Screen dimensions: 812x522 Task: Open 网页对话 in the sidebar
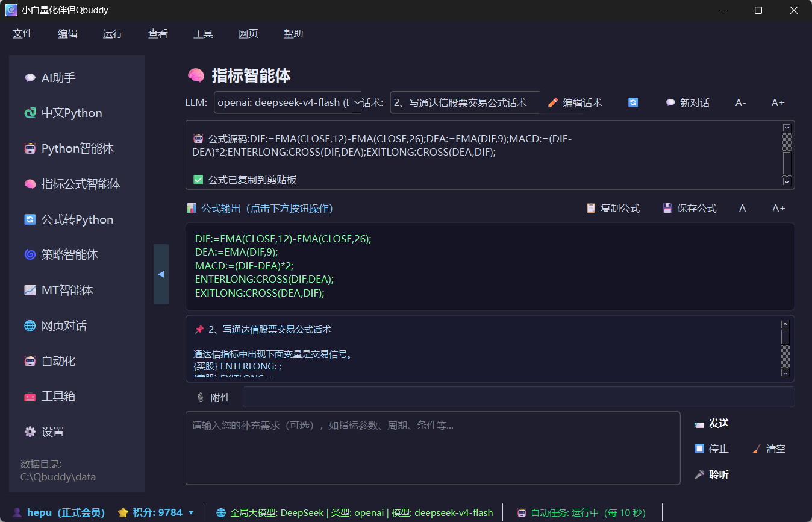pyautogui.click(x=77, y=326)
